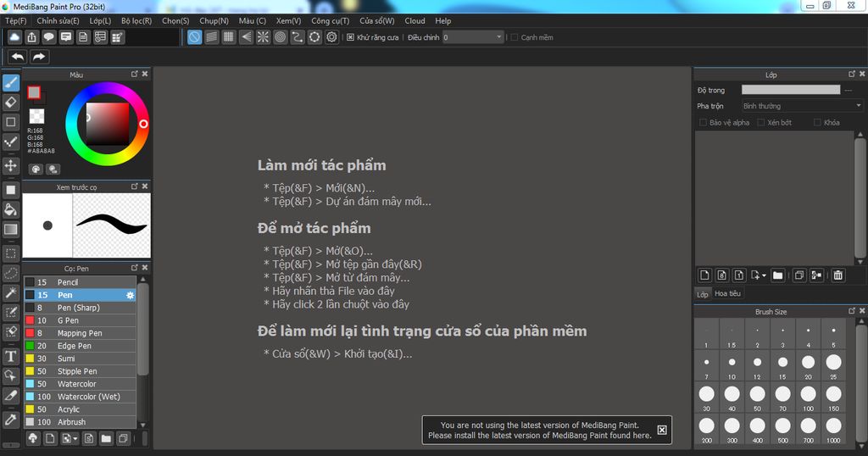868x456 pixels.
Task: Select the Text tool
Action: [10, 356]
